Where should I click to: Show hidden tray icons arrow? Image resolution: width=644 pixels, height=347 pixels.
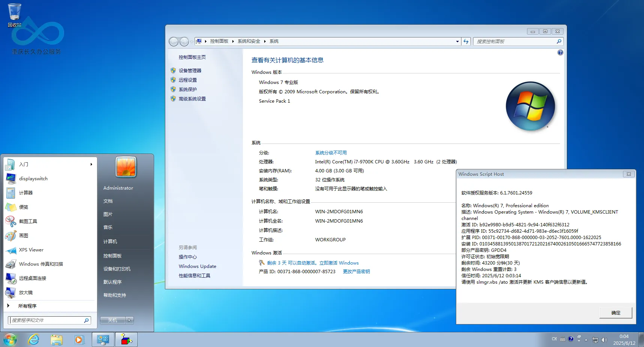[x=586, y=340]
